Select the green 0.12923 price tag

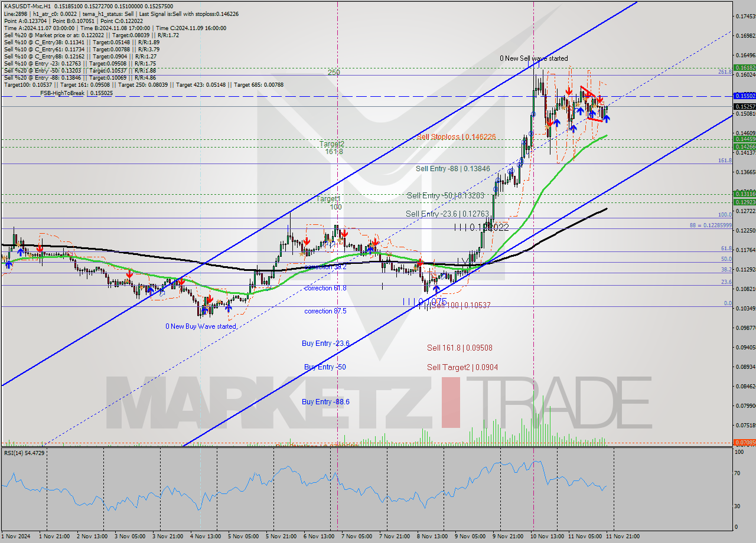click(745, 202)
